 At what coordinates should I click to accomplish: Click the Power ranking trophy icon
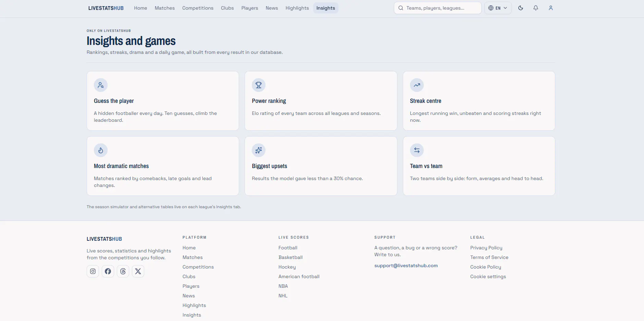(259, 85)
